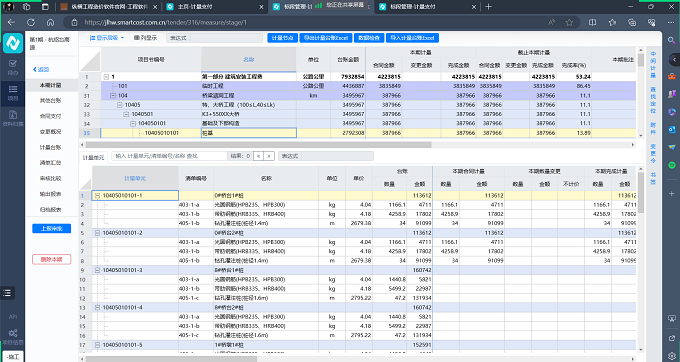
Task: Click the 返回 back link
Action: click(x=41, y=69)
